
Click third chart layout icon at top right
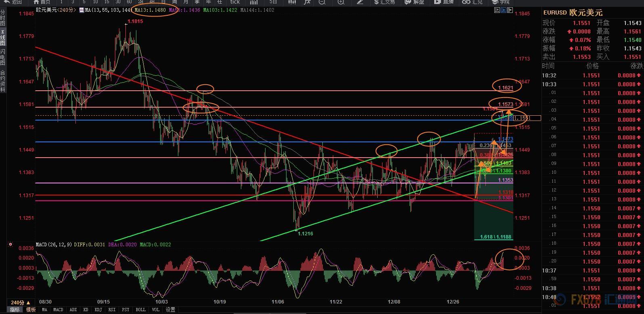[x=510, y=10]
